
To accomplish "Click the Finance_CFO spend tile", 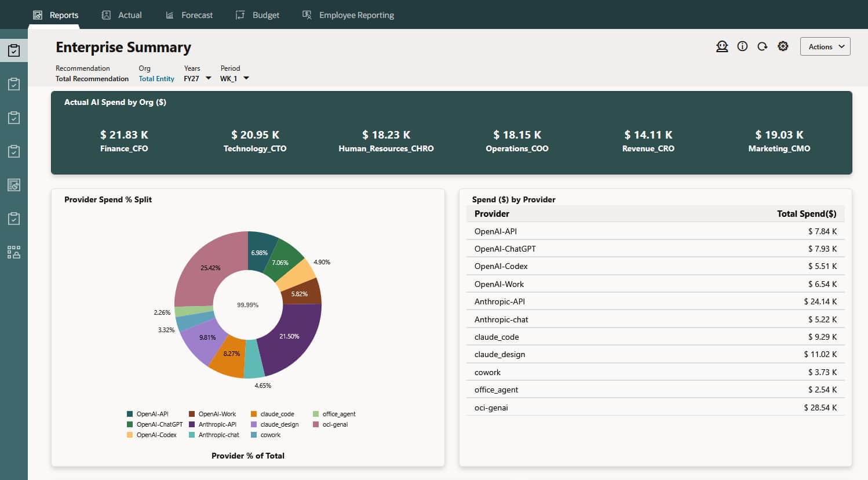I will (x=124, y=141).
